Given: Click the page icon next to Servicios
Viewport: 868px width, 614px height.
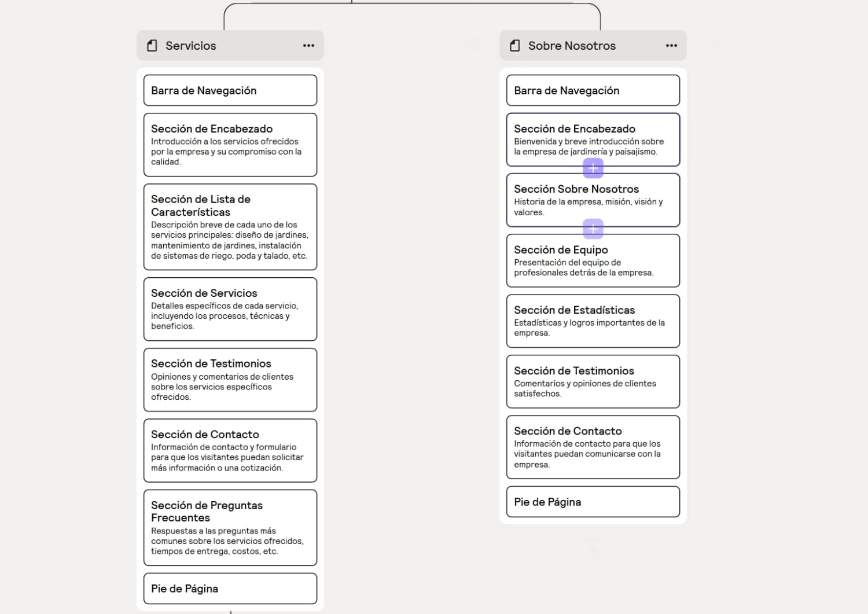Looking at the screenshot, I should [152, 46].
